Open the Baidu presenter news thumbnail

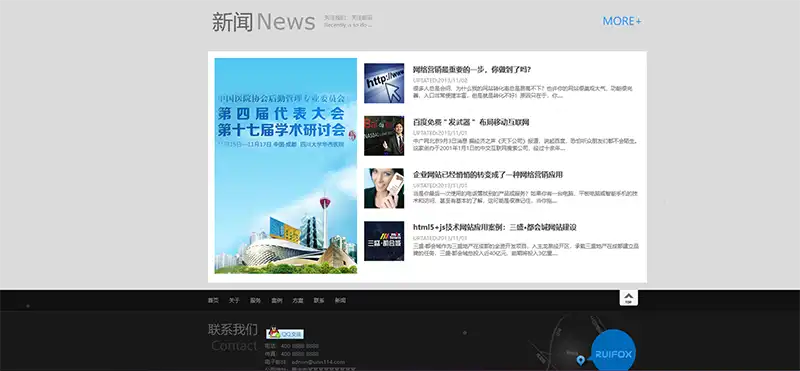(384, 136)
